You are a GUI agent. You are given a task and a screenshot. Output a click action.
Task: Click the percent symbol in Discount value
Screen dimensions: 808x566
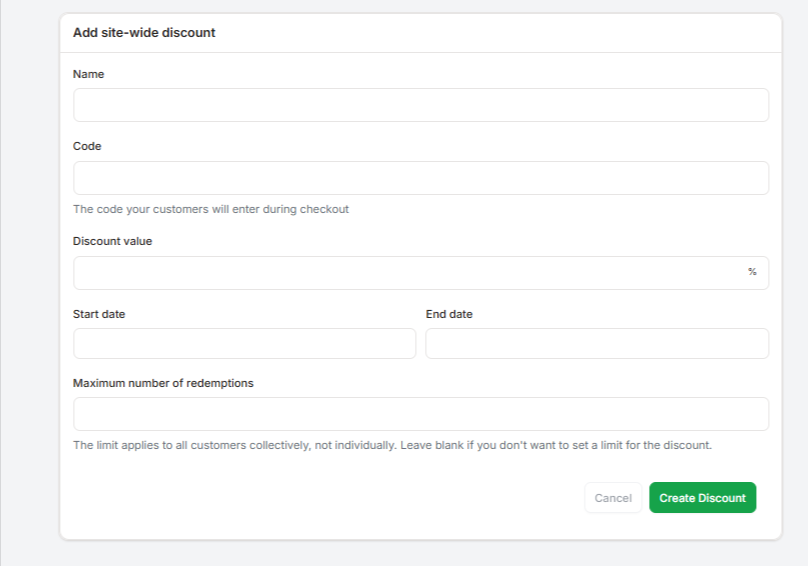click(x=752, y=272)
